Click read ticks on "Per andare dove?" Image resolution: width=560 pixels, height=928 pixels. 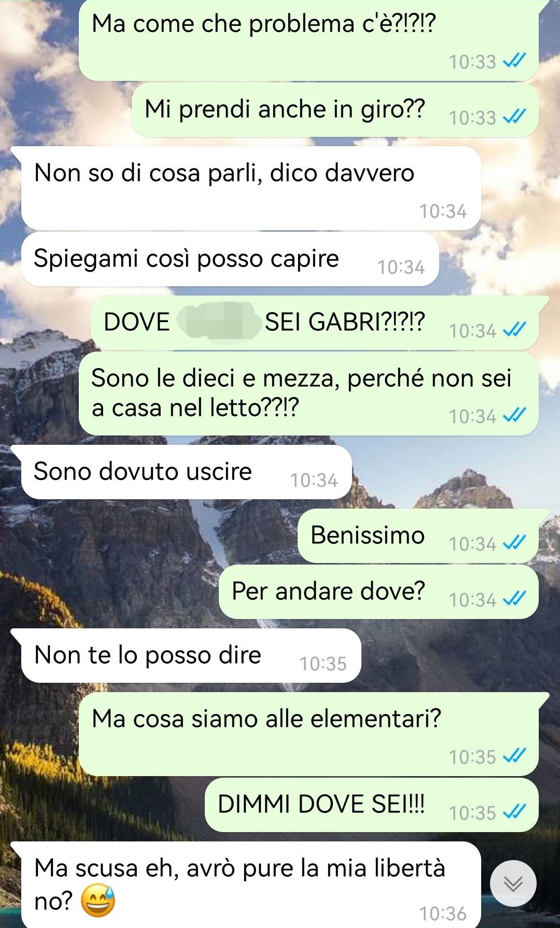tap(514, 598)
